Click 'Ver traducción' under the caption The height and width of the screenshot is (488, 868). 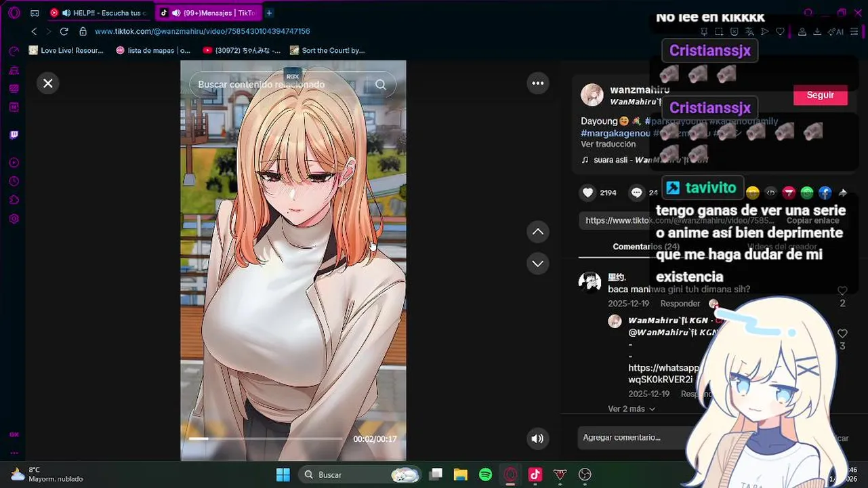pos(608,144)
